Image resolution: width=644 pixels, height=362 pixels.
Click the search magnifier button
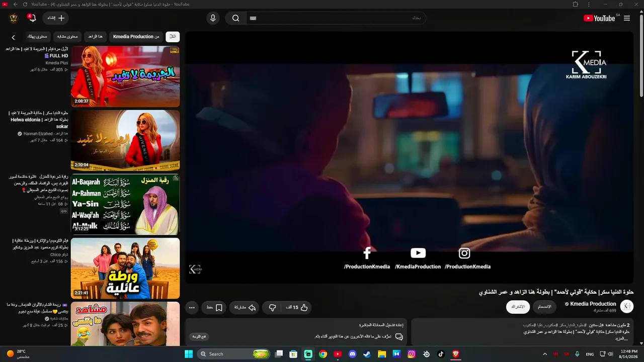[x=235, y=18]
